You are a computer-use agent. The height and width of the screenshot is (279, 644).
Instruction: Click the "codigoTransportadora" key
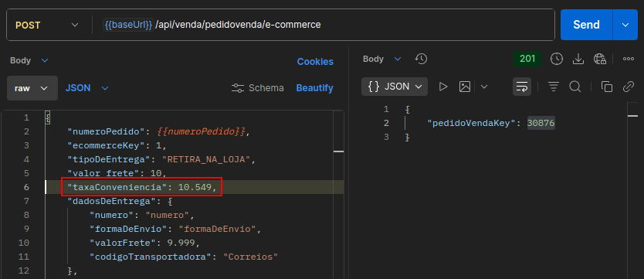(x=151, y=257)
